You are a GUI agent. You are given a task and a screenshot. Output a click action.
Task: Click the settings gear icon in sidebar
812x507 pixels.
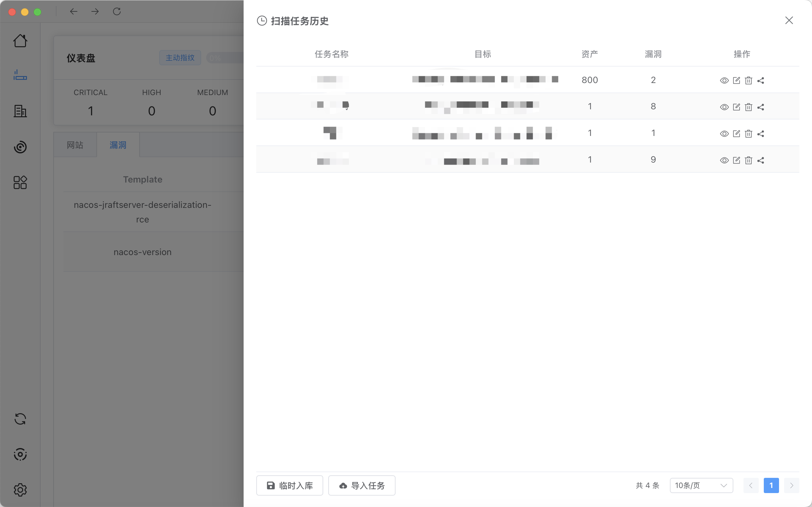20,490
